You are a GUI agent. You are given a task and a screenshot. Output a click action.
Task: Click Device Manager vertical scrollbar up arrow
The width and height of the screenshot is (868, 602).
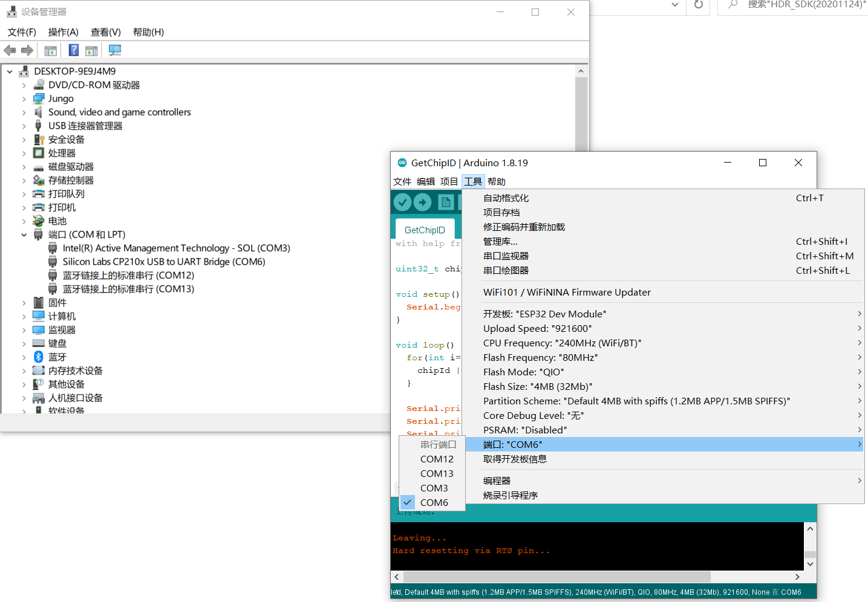[581, 71]
